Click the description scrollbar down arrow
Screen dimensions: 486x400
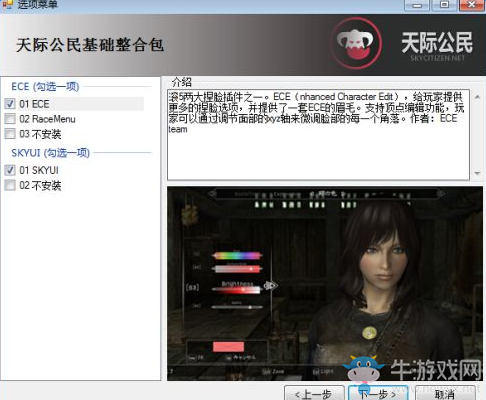click(477, 173)
